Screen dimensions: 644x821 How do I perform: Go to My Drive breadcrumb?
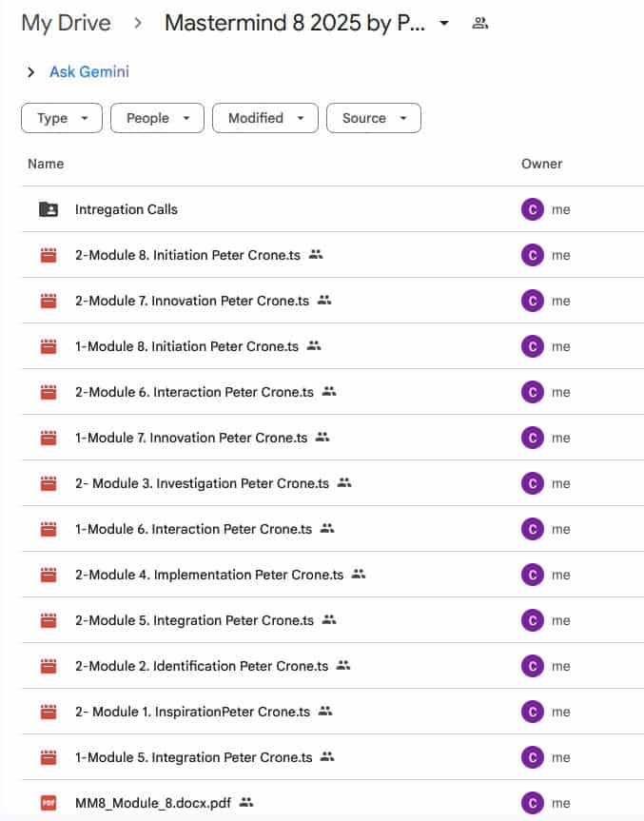[66, 24]
